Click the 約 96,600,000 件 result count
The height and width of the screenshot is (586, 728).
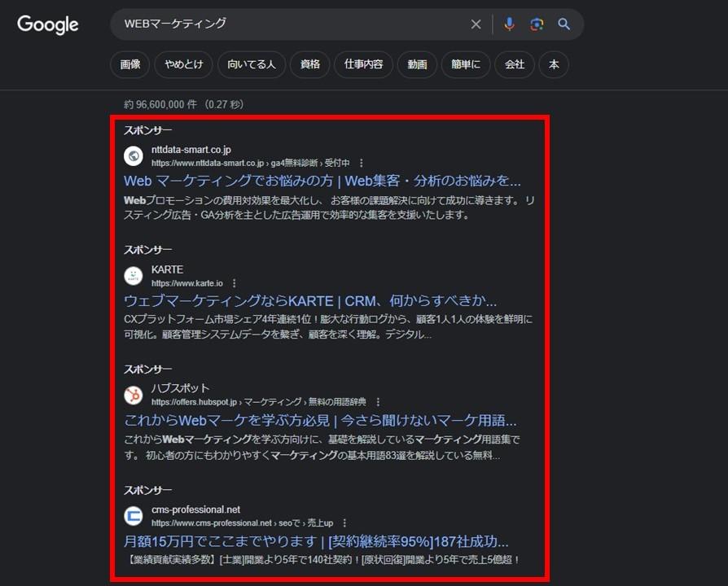click(160, 104)
